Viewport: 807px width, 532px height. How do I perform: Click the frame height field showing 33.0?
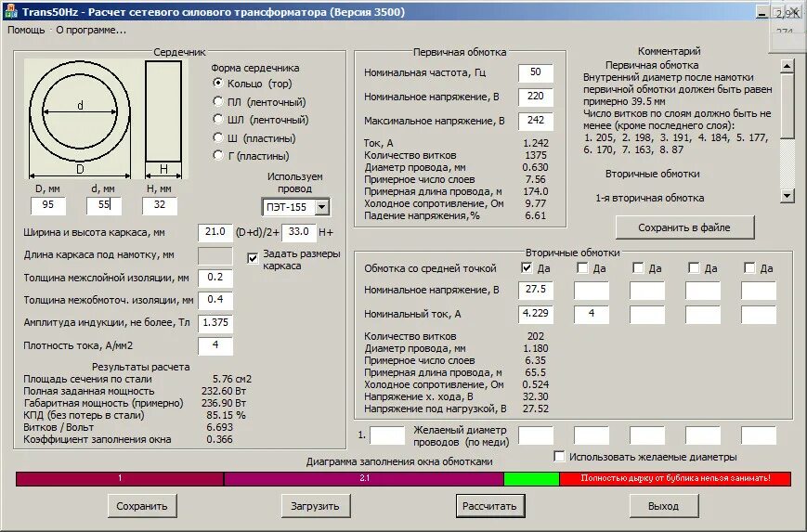pyautogui.click(x=298, y=232)
